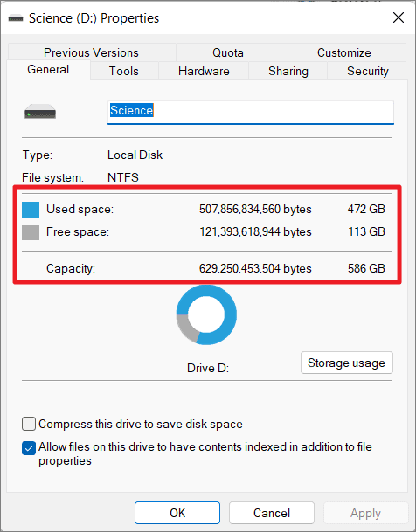Click the donut usage chart for Drive D

(206, 314)
